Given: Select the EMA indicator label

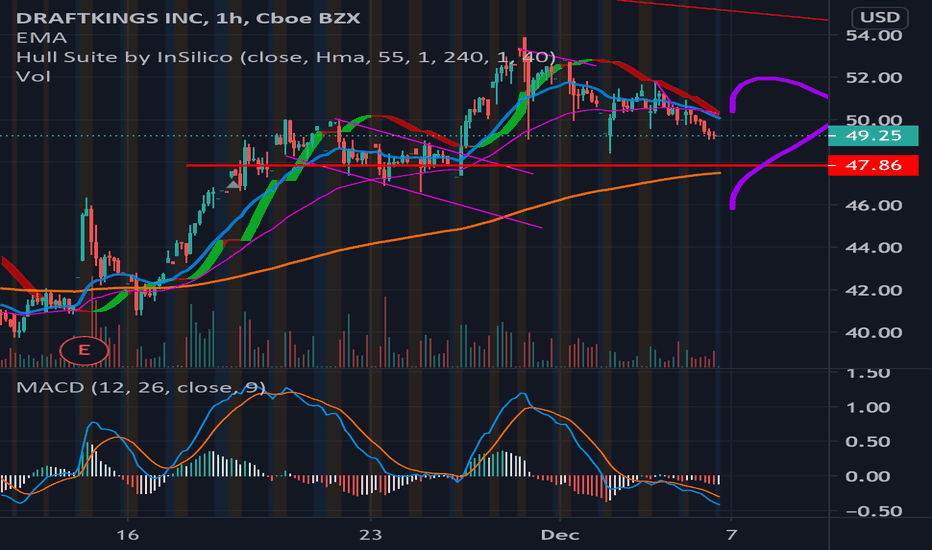Looking at the screenshot, I should [x=41, y=37].
